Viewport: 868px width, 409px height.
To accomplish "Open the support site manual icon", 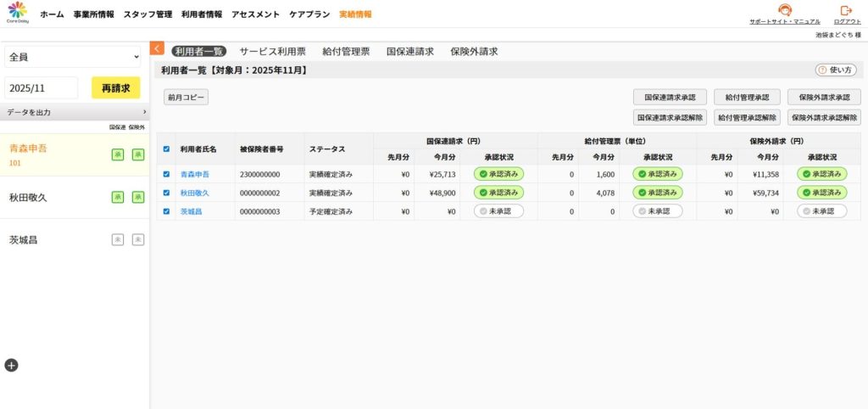I will [x=784, y=10].
